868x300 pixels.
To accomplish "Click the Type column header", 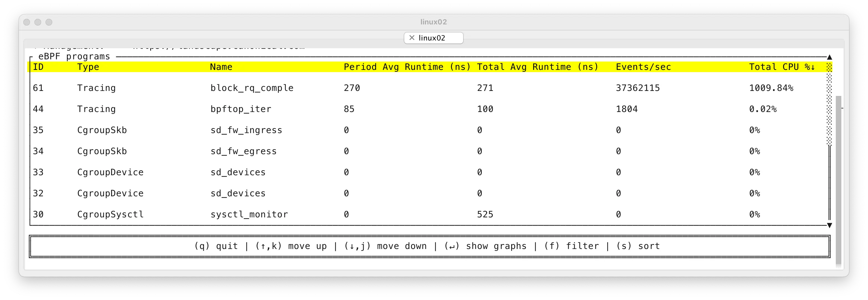I will pyautogui.click(x=88, y=67).
